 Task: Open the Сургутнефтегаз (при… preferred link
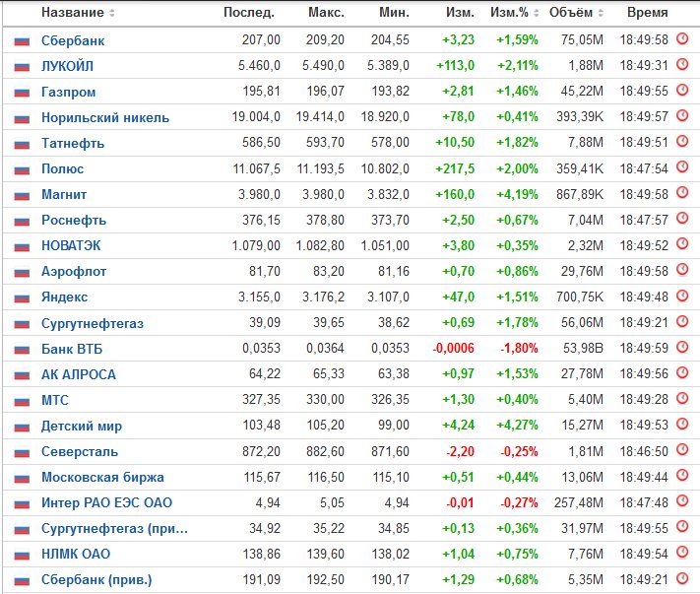(x=115, y=528)
